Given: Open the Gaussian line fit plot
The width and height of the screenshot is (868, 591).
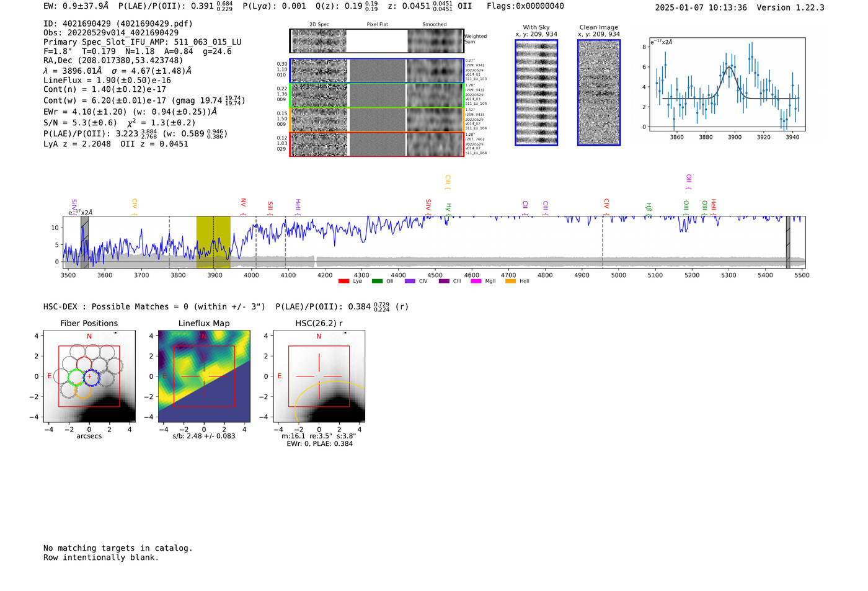Looking at the screenshot, I should click(727, 84).
